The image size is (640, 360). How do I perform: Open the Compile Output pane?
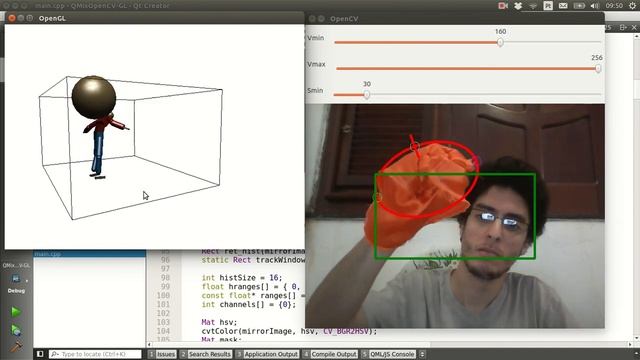pos(330,354)
